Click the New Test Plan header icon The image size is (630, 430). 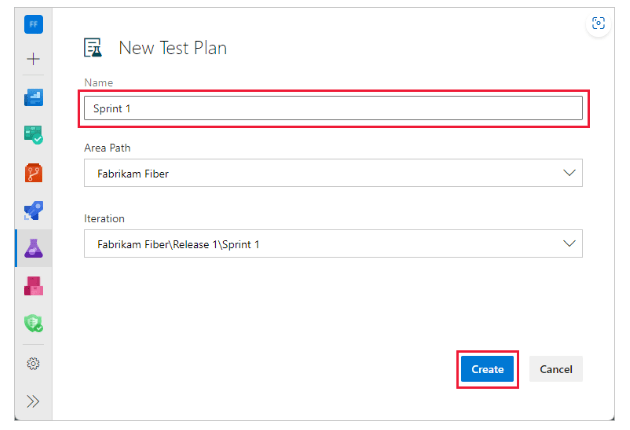(94, 48)
